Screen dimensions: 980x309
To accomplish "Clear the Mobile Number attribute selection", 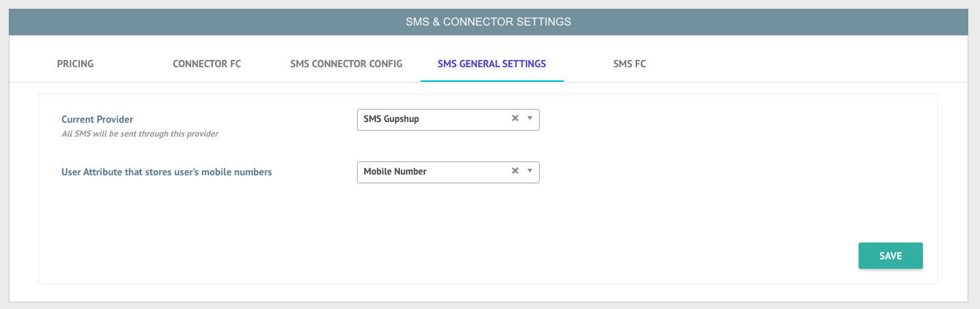I will click(515, 171).
